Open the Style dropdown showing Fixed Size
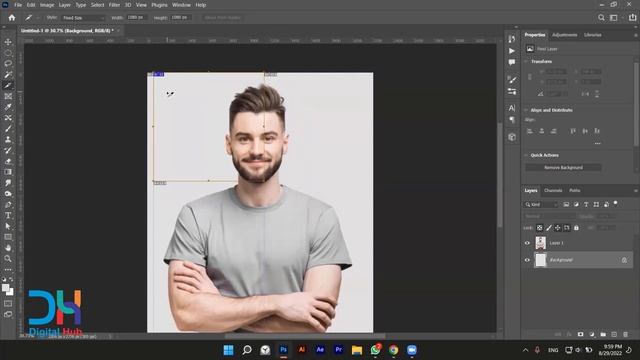The image size is (640, 360). click(83, 18)
